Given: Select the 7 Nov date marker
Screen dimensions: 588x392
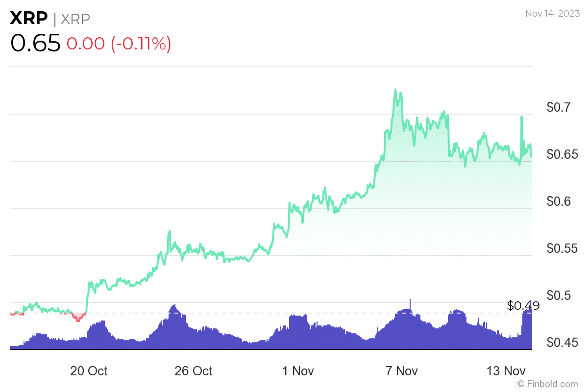Looking at the screenshot, I should (403, 371).
